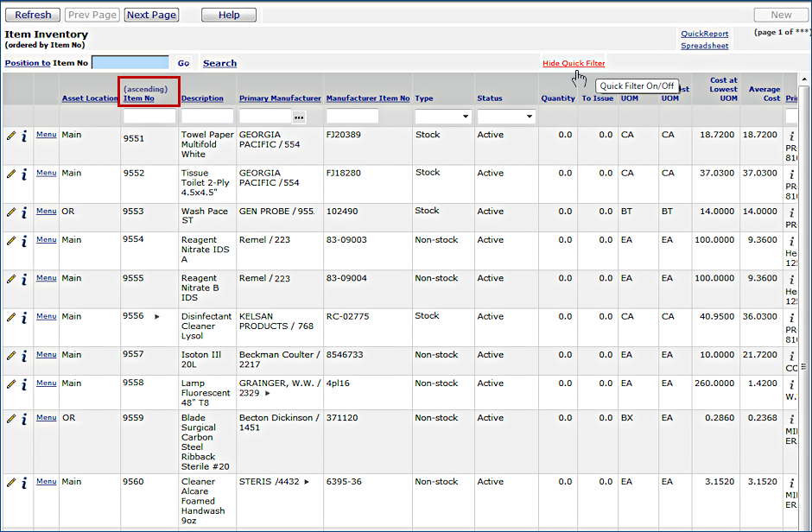Screen dimensions: 812x532
Task: Open Menu for item 9559
Action: [46, 418]
